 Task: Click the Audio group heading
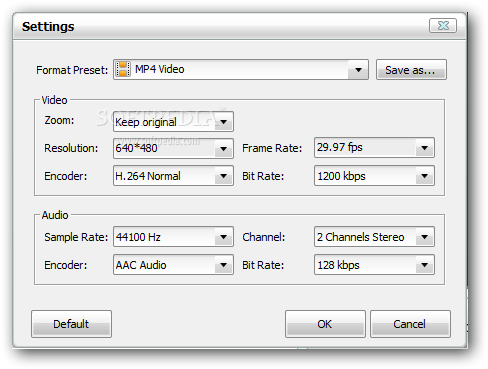(55, 215)
